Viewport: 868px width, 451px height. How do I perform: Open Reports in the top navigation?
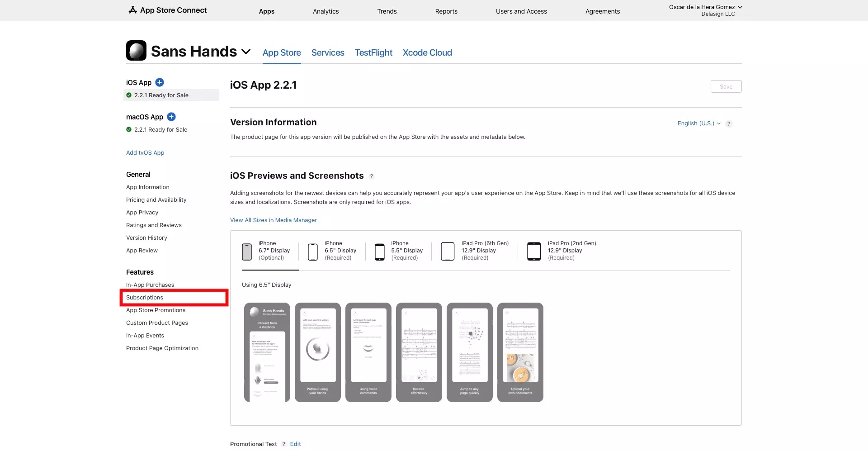tap(446, 11)
